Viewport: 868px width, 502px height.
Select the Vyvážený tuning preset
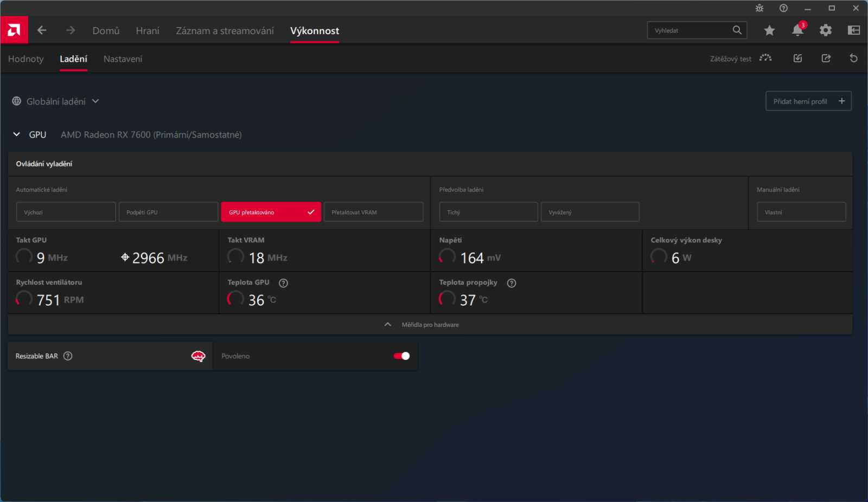[590, 212]
